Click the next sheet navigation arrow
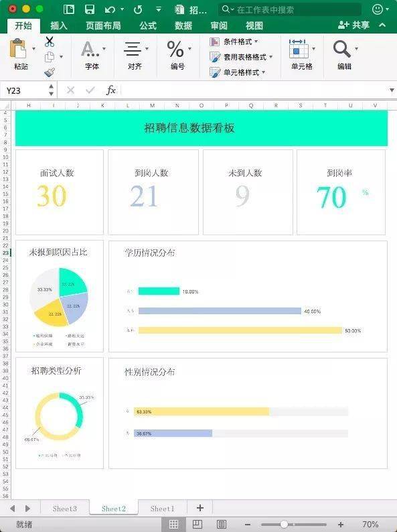 [x=27, y=509]
